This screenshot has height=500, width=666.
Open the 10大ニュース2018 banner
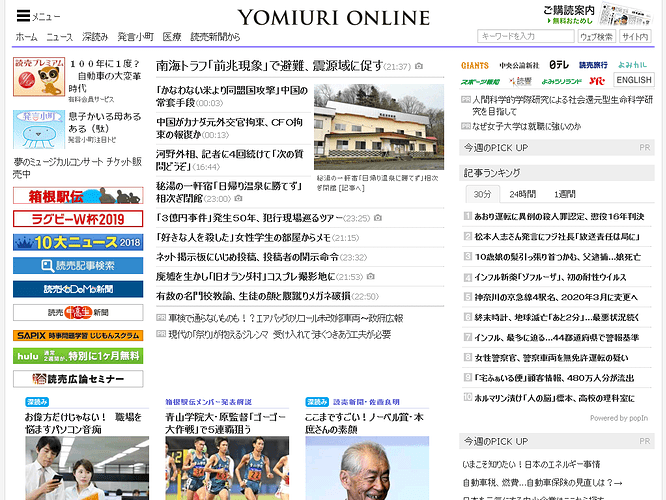click(78, 242)
